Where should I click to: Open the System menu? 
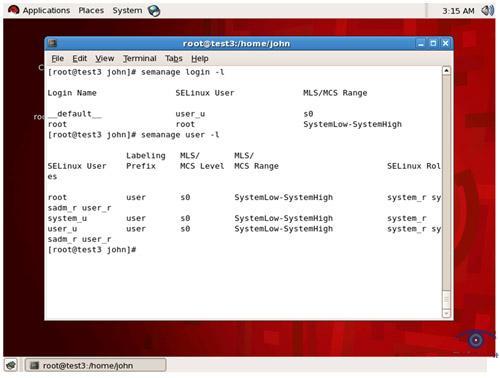tap(127, 10)
